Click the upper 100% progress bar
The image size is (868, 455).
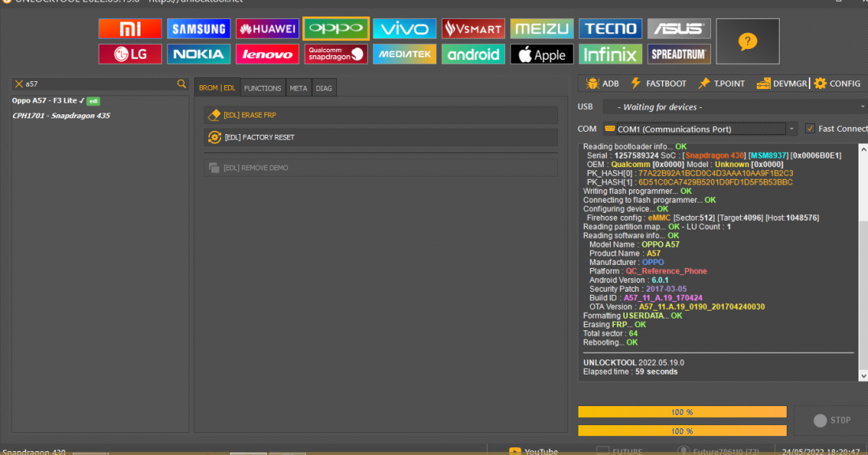tap(682, 412)
